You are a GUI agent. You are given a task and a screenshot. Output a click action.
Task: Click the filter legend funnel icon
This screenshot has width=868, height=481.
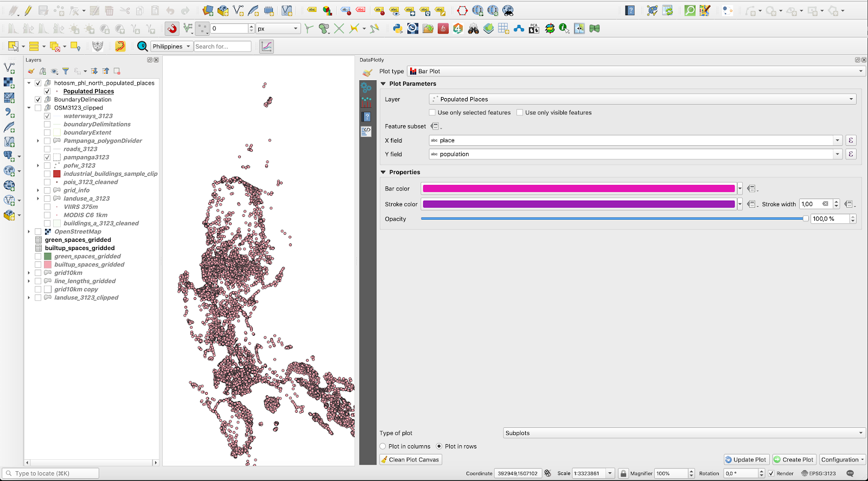point(66,71)
